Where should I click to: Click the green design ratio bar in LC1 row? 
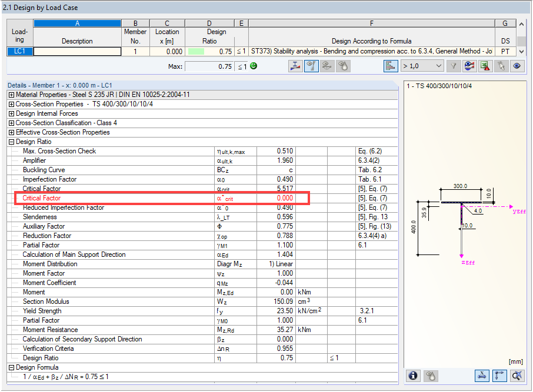[x=196, y=52]
